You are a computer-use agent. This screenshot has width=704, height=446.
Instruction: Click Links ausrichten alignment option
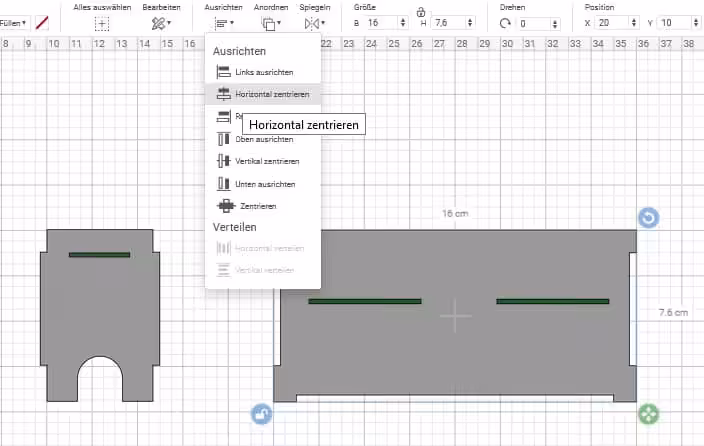click(x=258, y=72)
